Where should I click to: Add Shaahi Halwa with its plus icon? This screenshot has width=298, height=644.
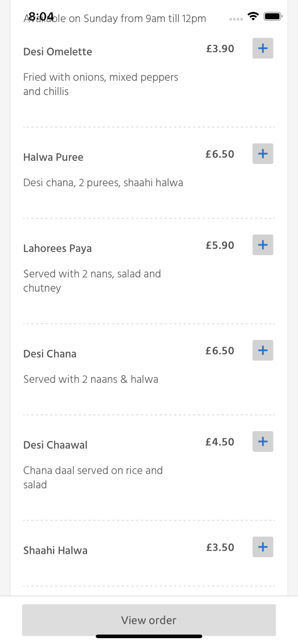tap(262, 547)
